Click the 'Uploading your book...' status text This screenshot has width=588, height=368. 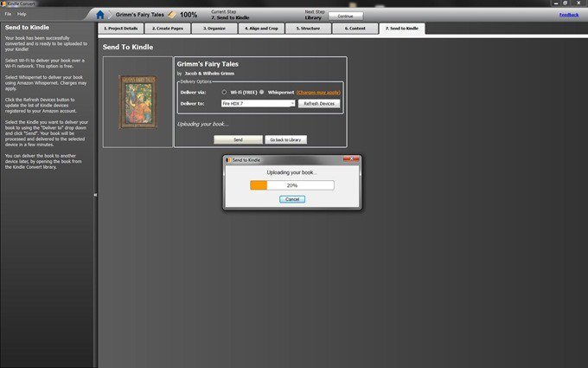point(203,124)
